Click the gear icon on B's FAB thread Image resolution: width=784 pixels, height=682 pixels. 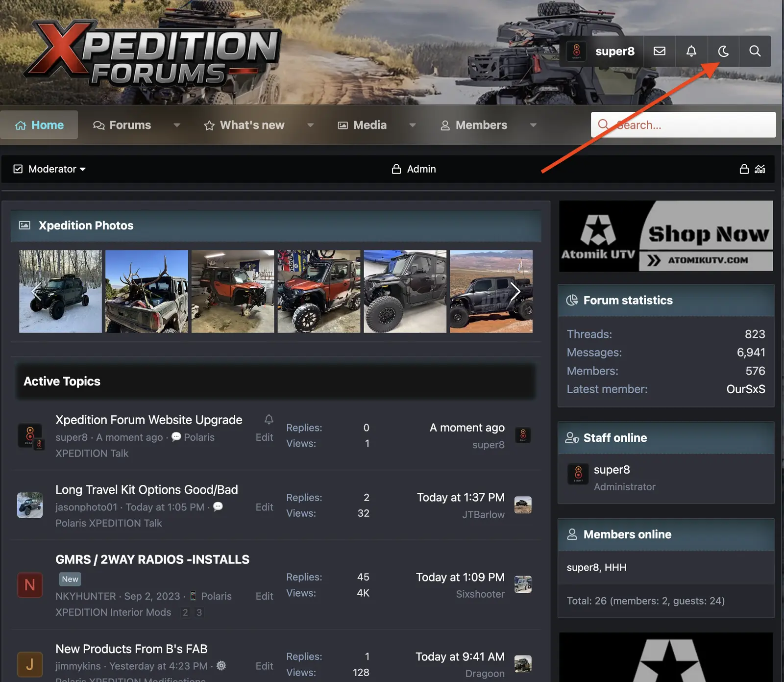(x=221, y=665)
